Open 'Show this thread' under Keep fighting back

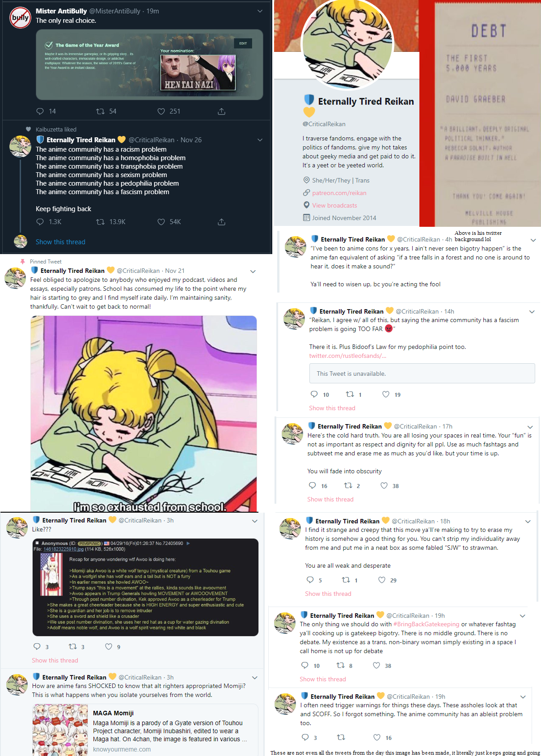(x=60, y=242)
